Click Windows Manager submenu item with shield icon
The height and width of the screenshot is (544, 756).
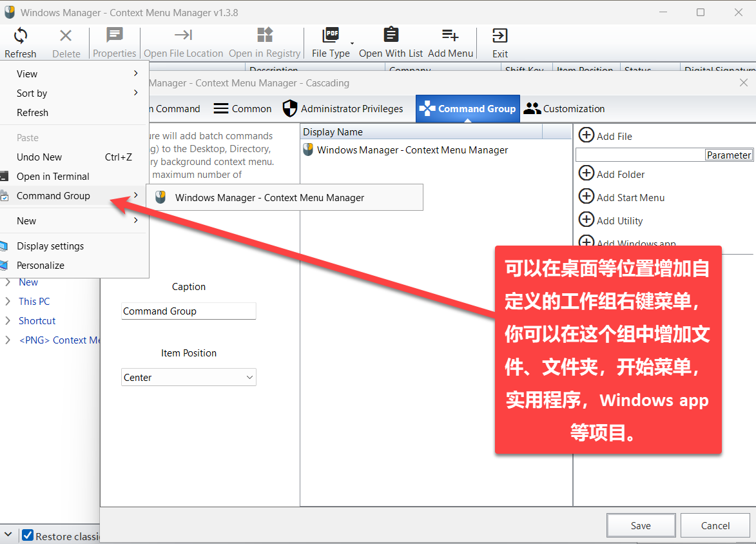click(x=284, y=197)
